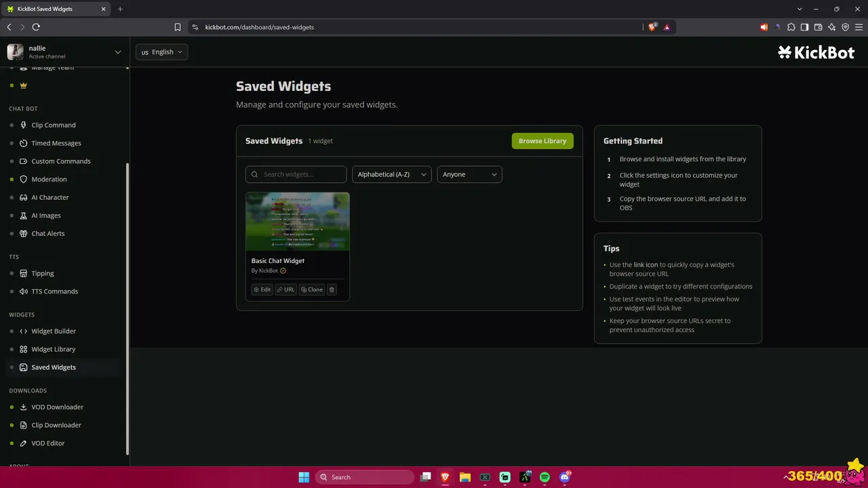
Task: Delete the Basic Chat Widget via trash icon
Action: coord(332,289)
